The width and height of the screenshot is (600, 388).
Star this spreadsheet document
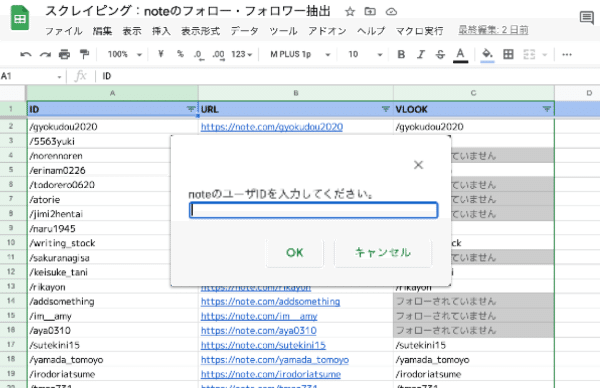point(349,12)
